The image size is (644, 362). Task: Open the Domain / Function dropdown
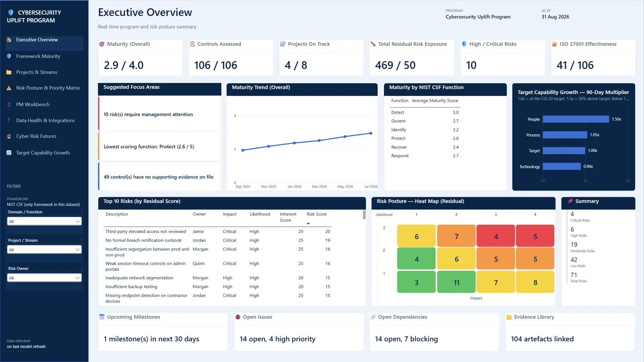point(44,221)
